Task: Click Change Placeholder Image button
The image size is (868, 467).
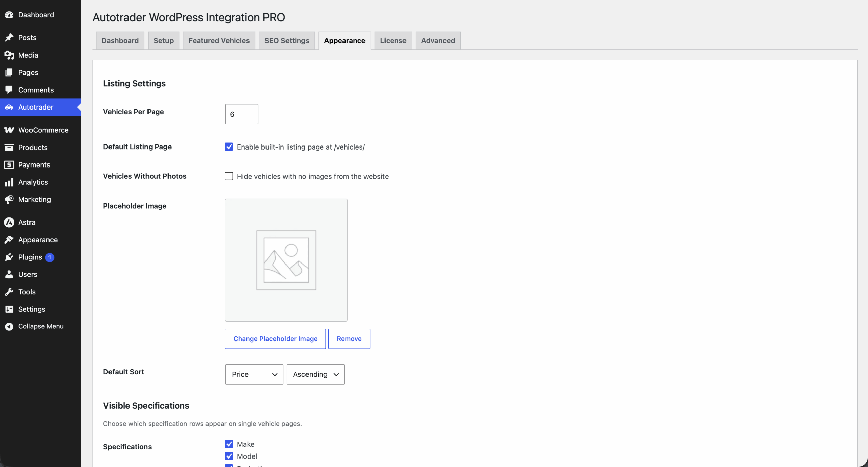Action: 275,339
